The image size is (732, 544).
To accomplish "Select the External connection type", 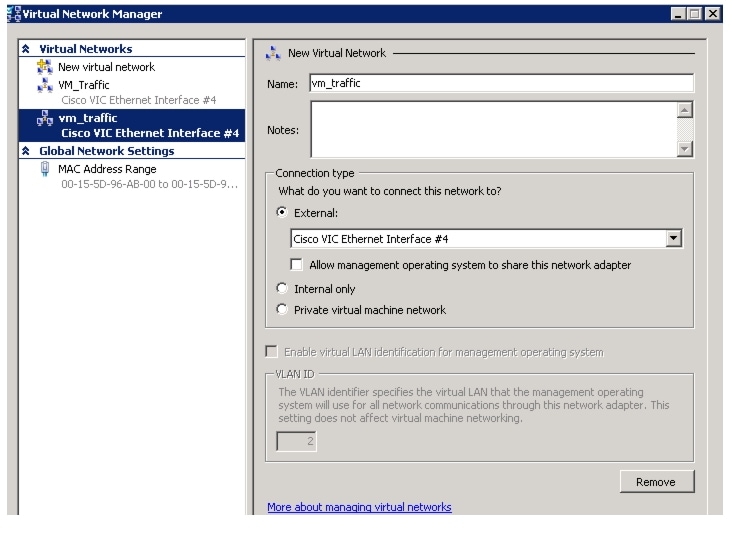I will pos(282,212).
